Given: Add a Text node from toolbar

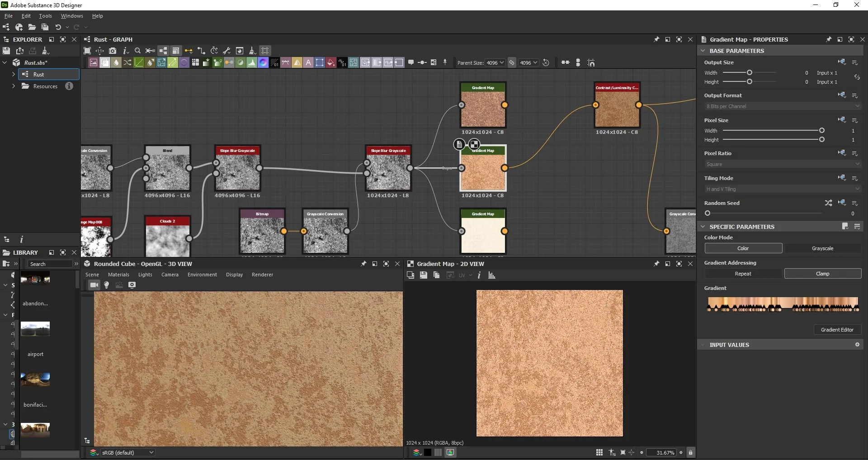Looking at the screenshot, I should (x=308, y=62).
